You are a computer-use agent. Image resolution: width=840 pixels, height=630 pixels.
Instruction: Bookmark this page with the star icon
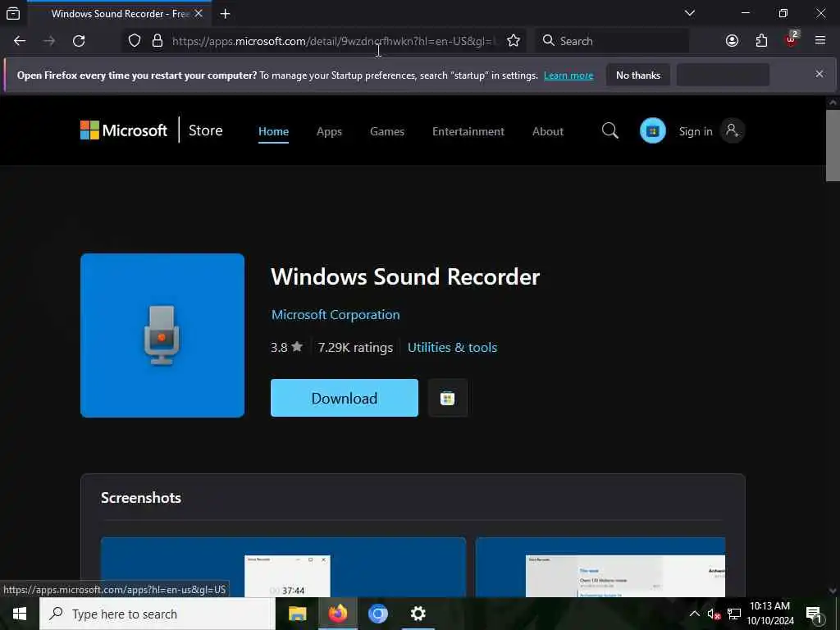click(x=514, y=41)
